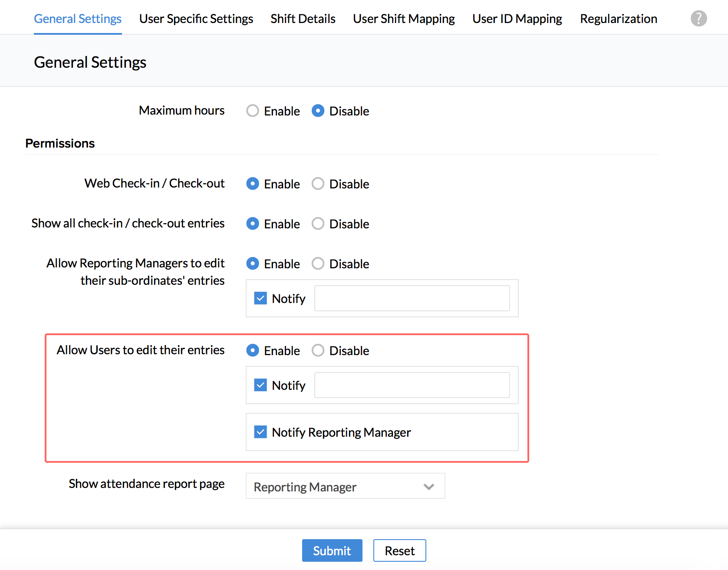The width and height of the screenshot is (728, 570).
Task: Click the Reset button
Action: point(399,550)
